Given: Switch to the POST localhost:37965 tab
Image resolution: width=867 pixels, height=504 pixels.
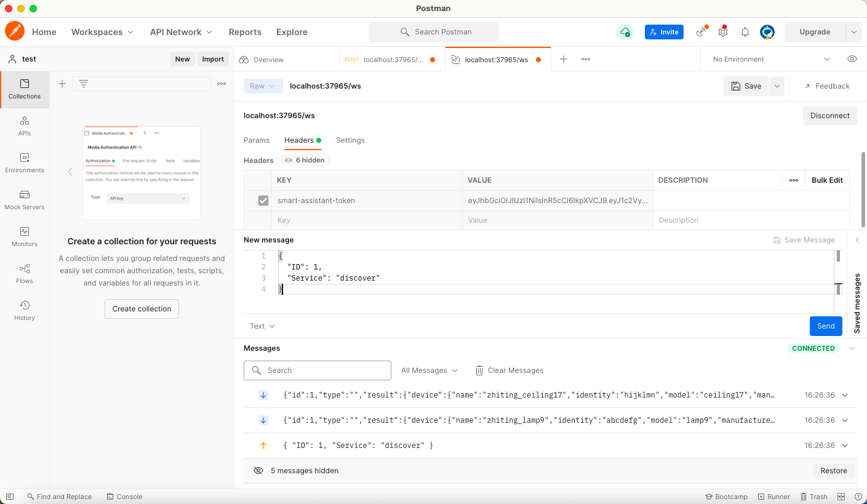Looking at the screenshot, I should click(x=391, y=60).
